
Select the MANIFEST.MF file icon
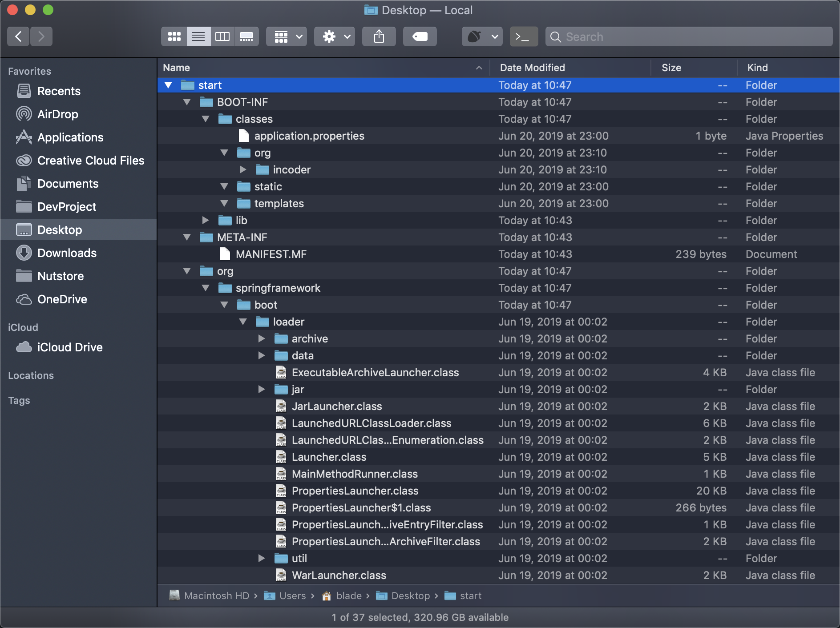(225, 254)
